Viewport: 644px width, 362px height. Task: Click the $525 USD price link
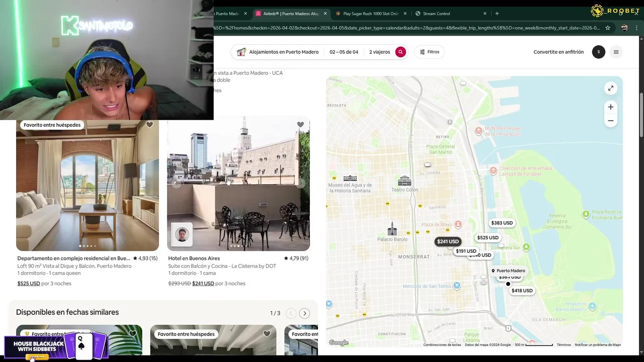pyautogui.click(x=29, y=284)
